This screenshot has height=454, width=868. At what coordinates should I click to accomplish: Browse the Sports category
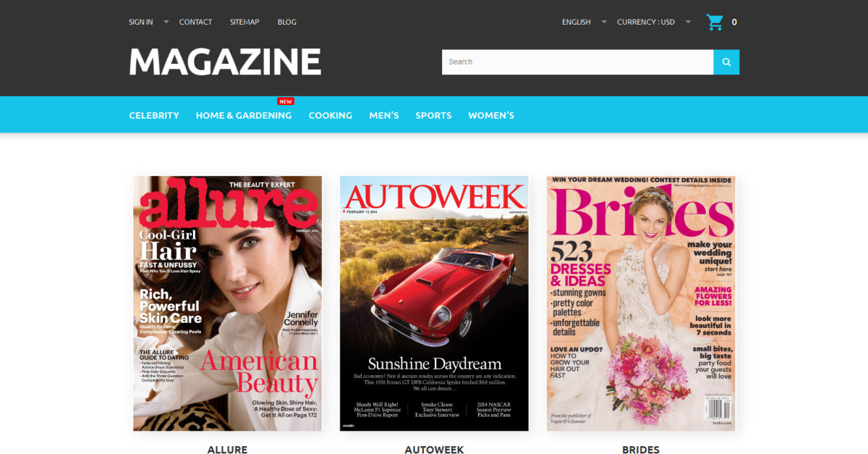[x=433, y=115]
